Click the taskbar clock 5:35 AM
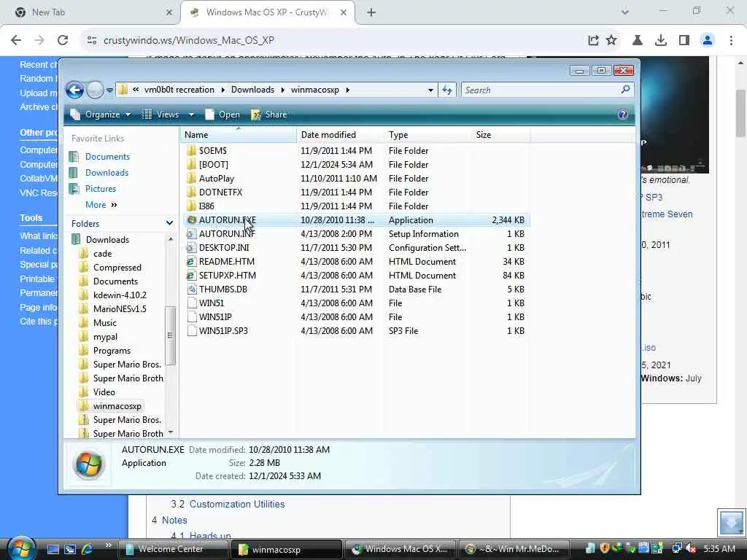 tap(719, 549)
